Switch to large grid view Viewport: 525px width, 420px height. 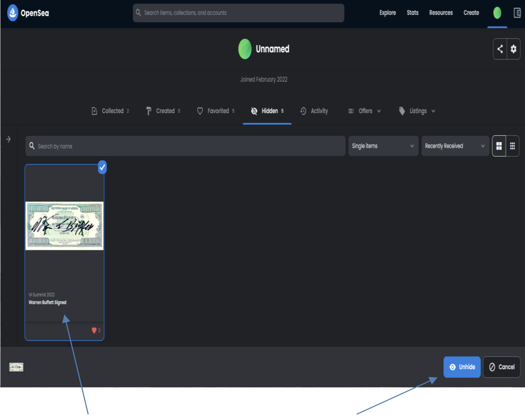(499, 146)
